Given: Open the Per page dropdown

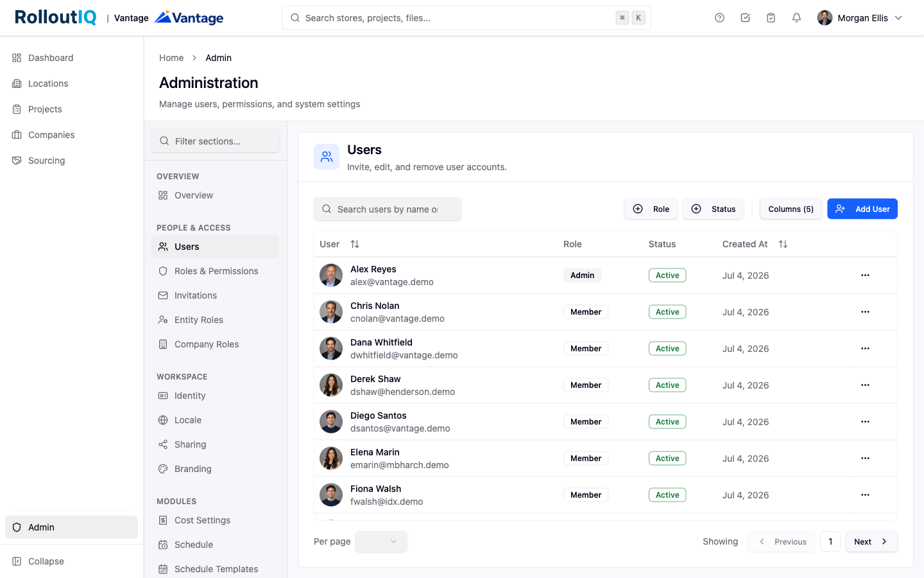Looking at the screenshot, I should 381,541.
